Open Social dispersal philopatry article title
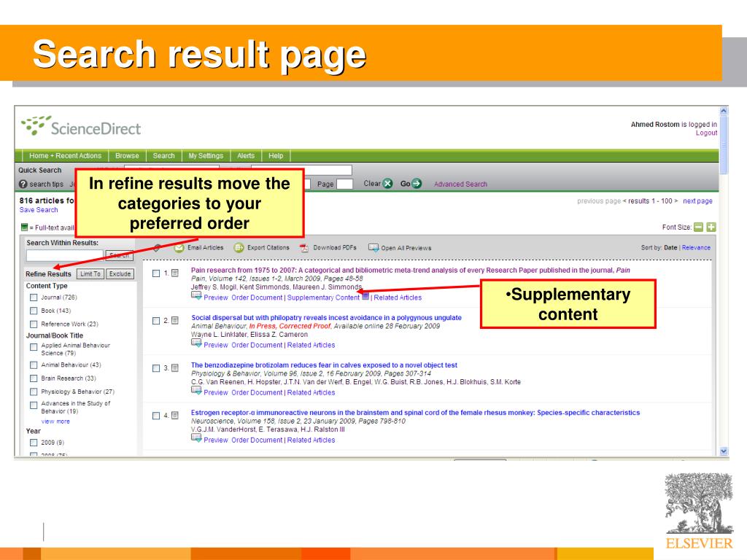 click(326, 318)
